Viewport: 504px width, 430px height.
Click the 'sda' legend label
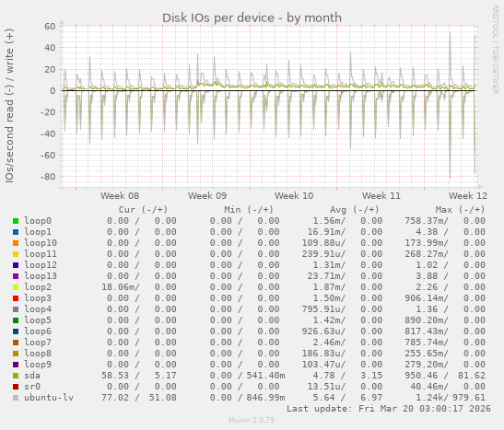pos(32,376)
